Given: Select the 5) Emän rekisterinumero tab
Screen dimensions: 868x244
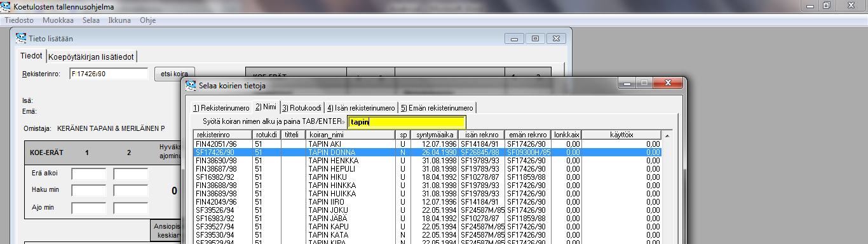Looking at the screenshot, I should (437, 108).
